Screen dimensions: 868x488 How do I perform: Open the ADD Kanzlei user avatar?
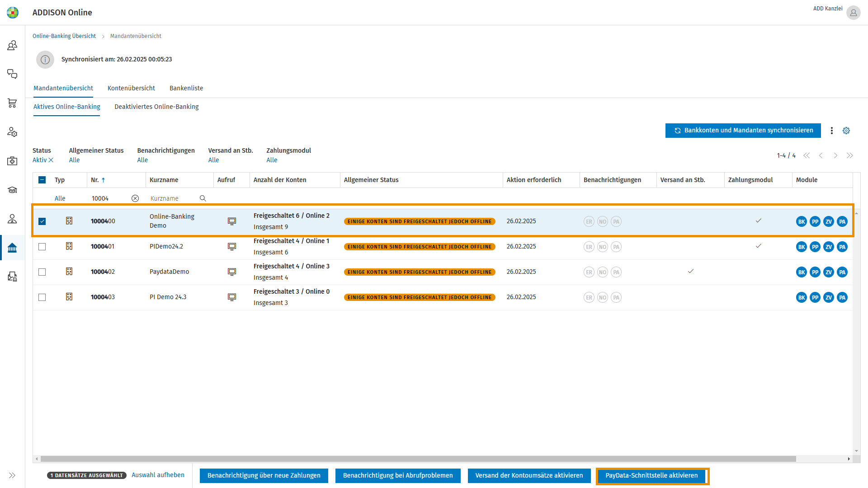pos(854,13)
